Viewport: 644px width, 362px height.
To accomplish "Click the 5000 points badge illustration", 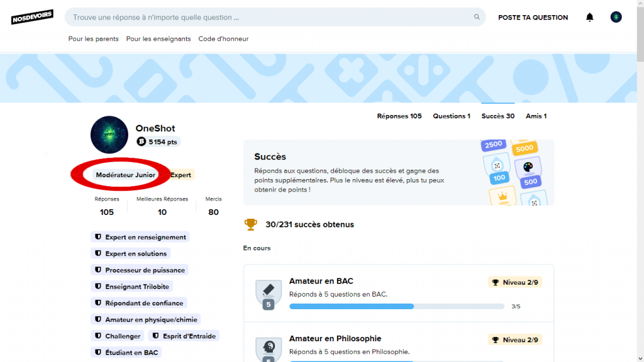I will pos(525,147).
